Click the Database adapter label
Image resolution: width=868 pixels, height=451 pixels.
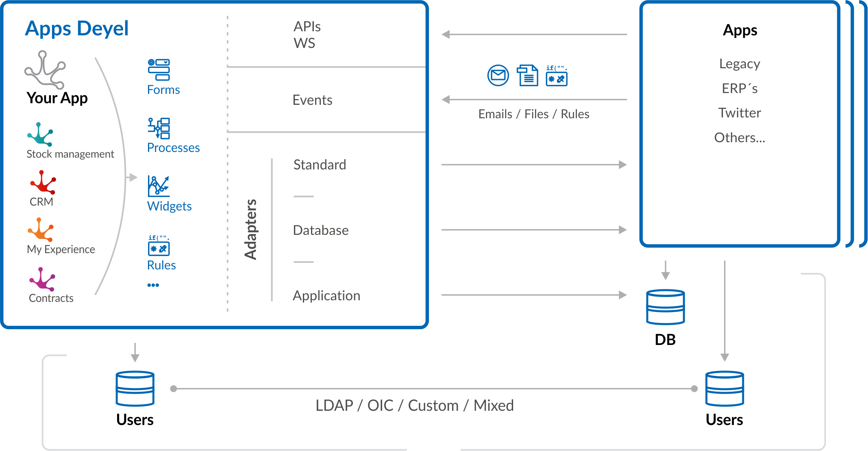click(321, 230)
